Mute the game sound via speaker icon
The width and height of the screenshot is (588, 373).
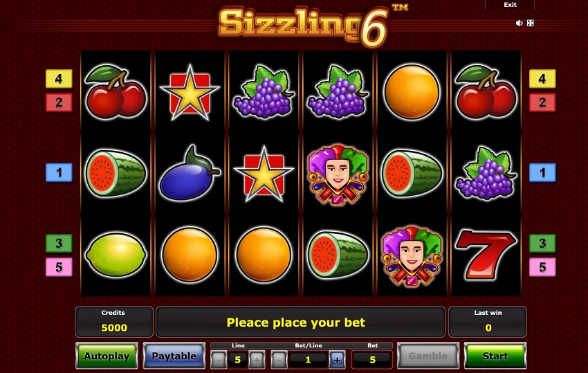(519, 24)
